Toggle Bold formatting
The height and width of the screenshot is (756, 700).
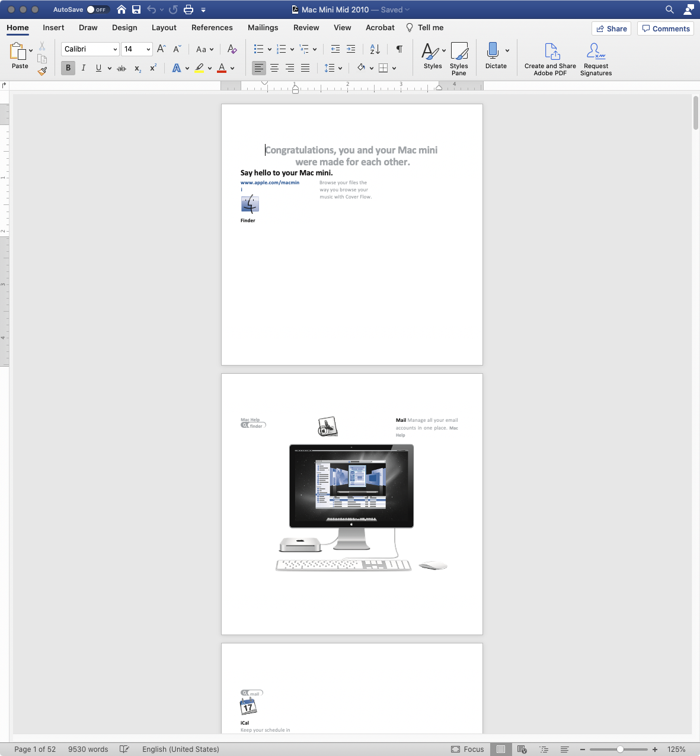pos(68,68)
